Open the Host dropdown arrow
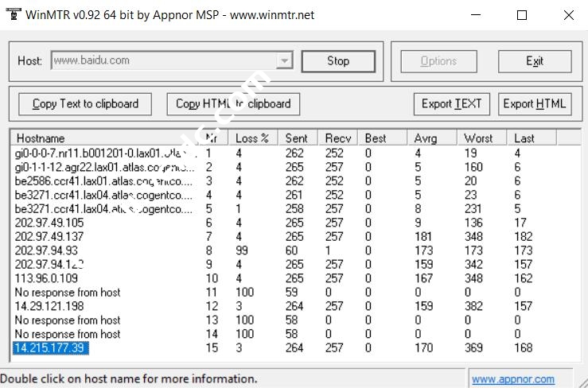This screenshot has height=388, width=588. point(284,61)
